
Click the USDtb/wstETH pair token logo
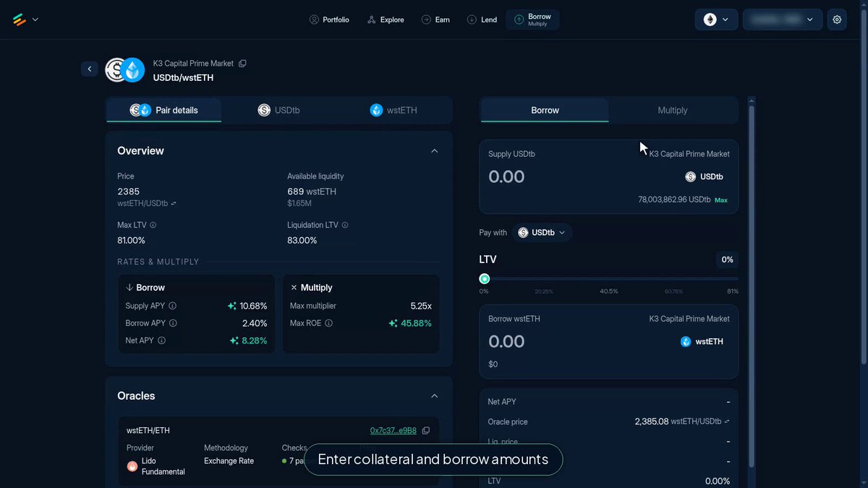[126, 70]
